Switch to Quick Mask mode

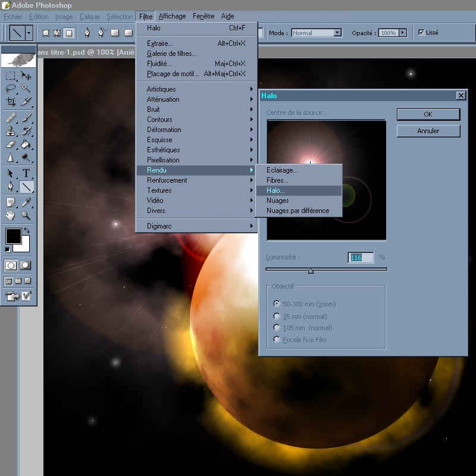pyautogui.click(x=26, y=265)
